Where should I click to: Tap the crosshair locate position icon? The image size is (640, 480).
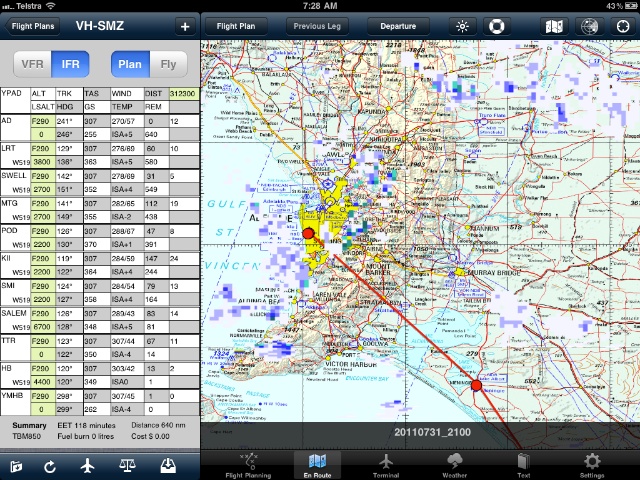point(623,27)
